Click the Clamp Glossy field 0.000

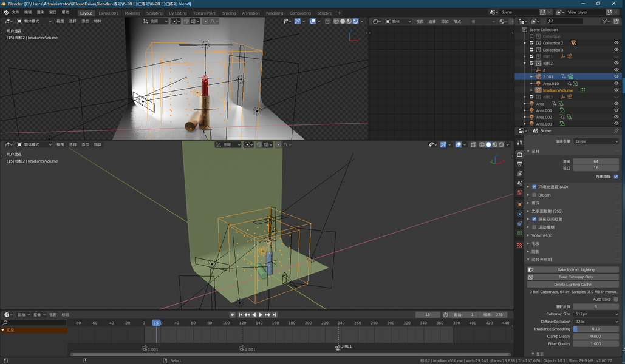[596, 336]
